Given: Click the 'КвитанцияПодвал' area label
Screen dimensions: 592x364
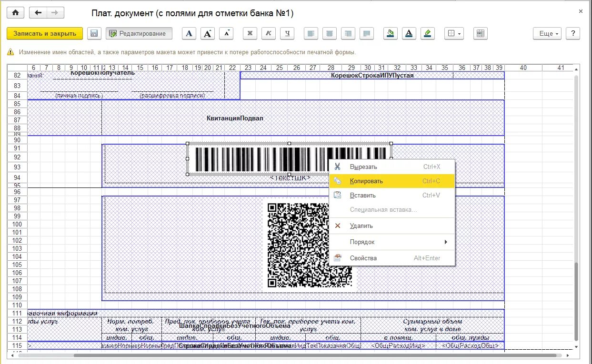Looking at the screenshot, I should (235, 118).
